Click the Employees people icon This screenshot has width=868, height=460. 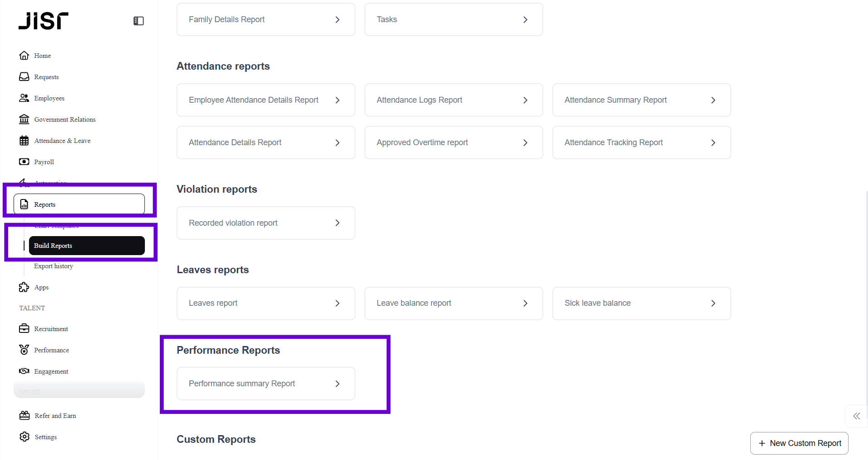pyautogui.click(x=24, y=98)
